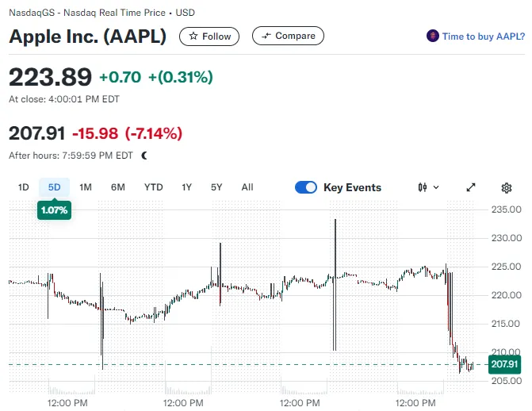Viewport: 532px width, 411px height.
Task: Open chart type dropdown arrow
Action: click(x=436, y=188)
